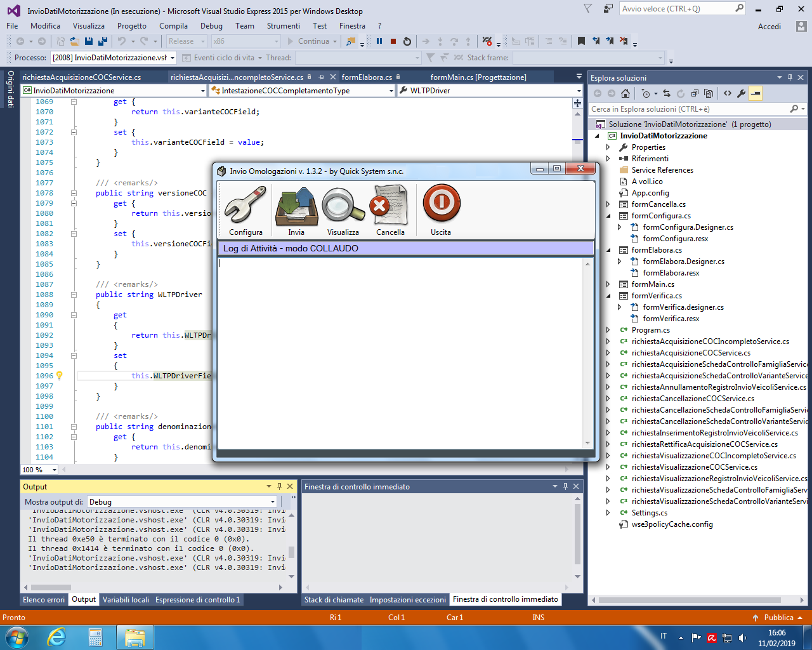Click Pubblica in the status bar
Image resolution: width=812 pixels, height=650 pixels.
coord(778,618)
